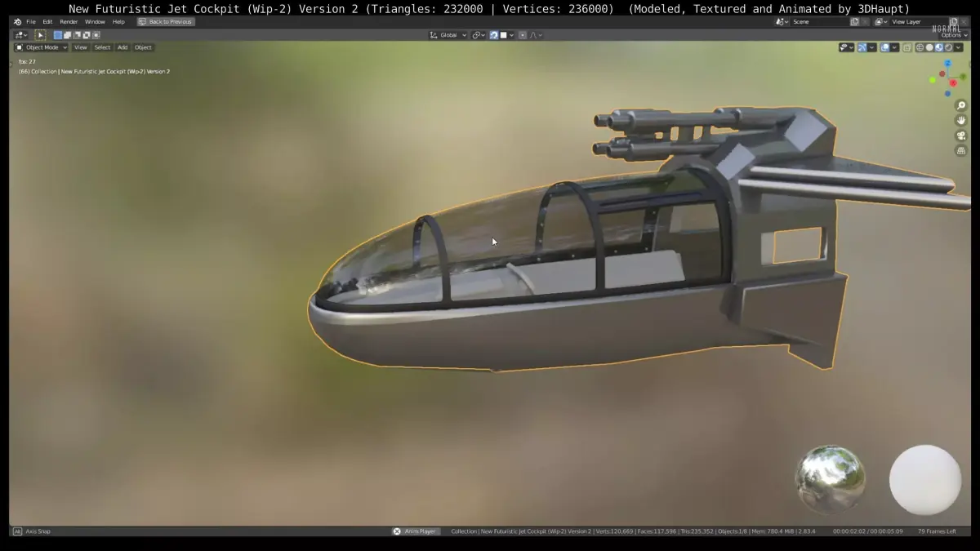Click the new scene icon
This screenshot has height=551, width=980.
click(x=854, y=22)
